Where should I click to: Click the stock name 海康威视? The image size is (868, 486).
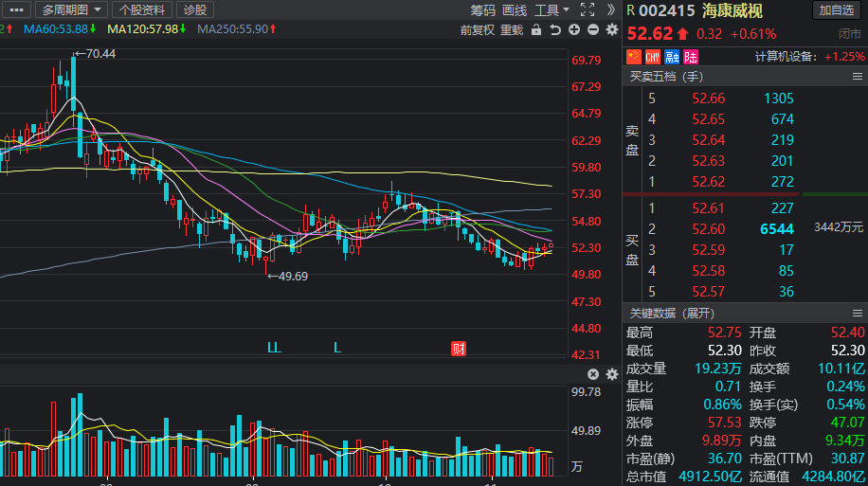[x=732, y=10]
